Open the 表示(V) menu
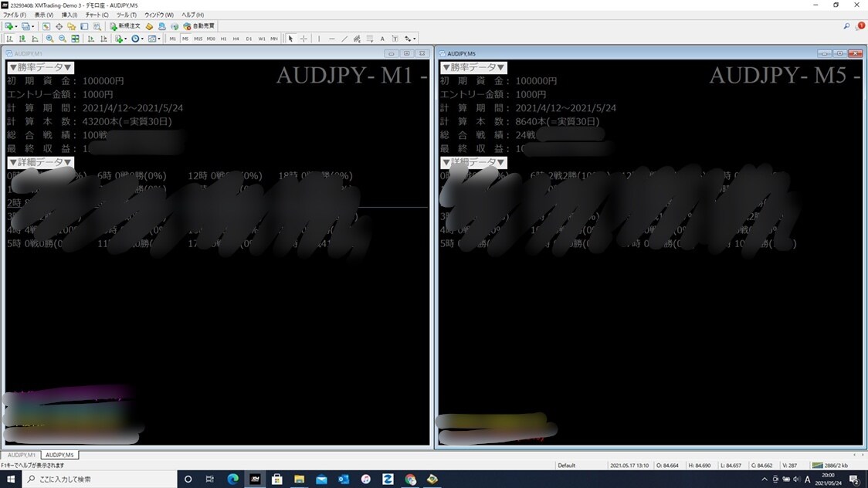 (44, 15)
